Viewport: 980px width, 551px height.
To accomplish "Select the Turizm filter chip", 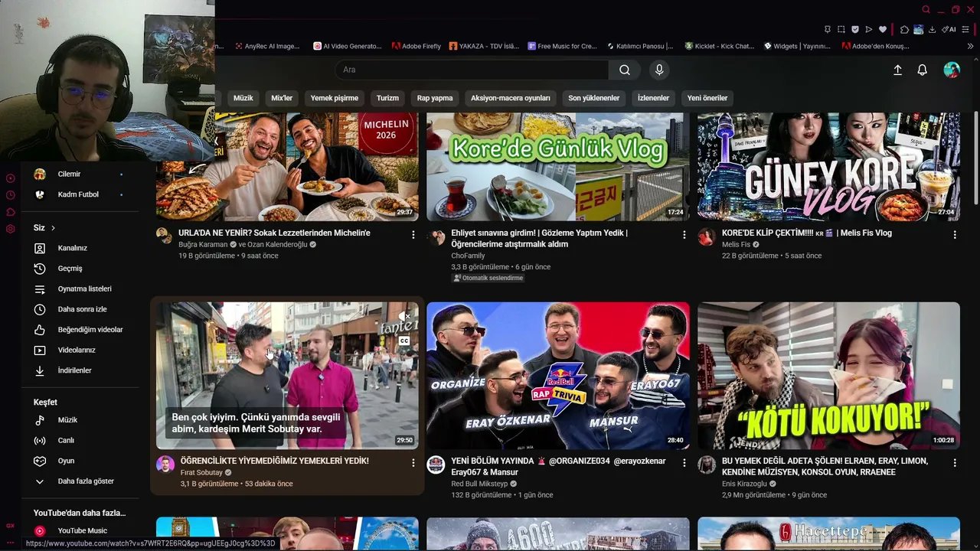I will click(x=387, y=98).
